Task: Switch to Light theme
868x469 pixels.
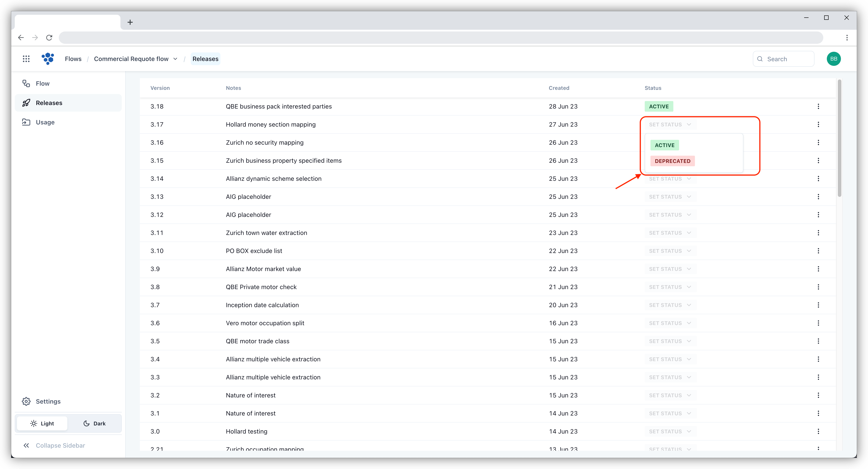Action: coord(42,423)
